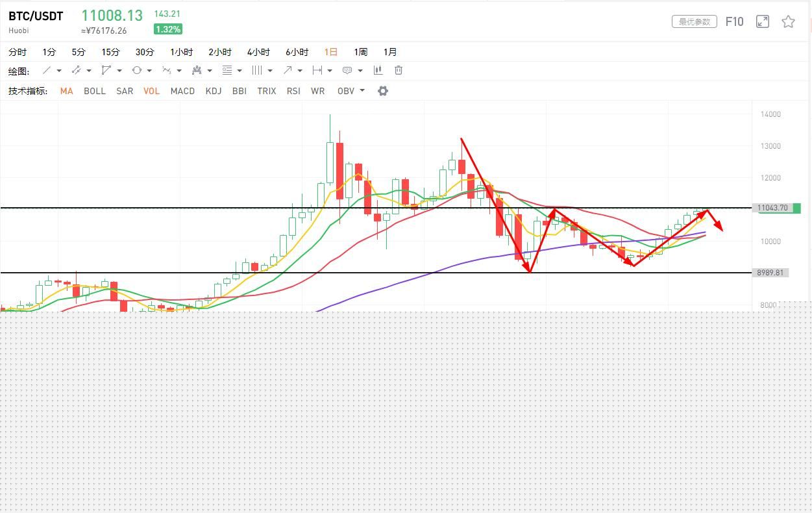Click the 最优参数 button
812x513 pixels.
point(695,21)
